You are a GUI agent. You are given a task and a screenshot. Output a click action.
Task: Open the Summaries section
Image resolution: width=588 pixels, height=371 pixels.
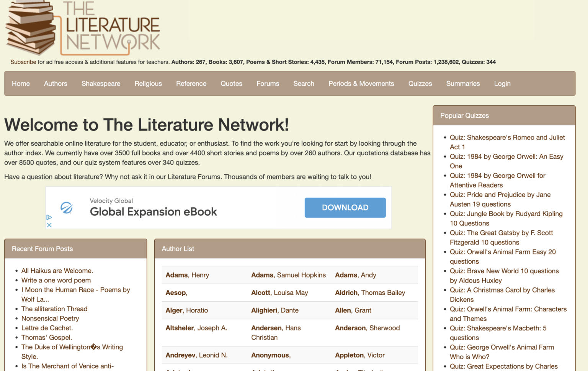coord(463,83)
